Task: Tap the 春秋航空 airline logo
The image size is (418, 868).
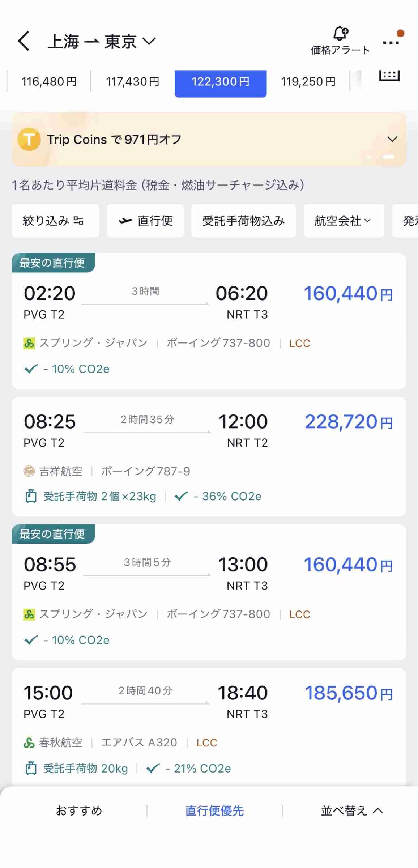Action: coord(29,743)
